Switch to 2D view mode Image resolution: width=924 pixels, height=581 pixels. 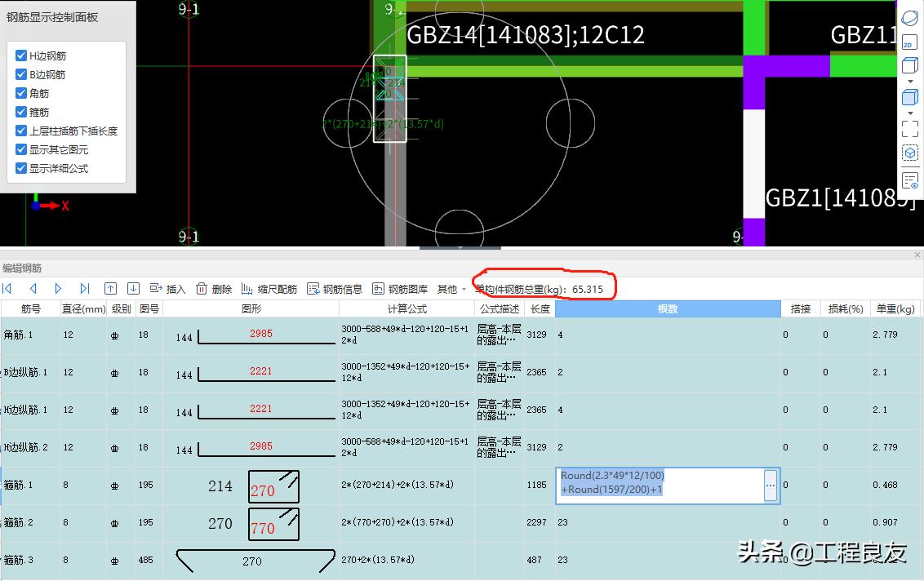point(910,42)
